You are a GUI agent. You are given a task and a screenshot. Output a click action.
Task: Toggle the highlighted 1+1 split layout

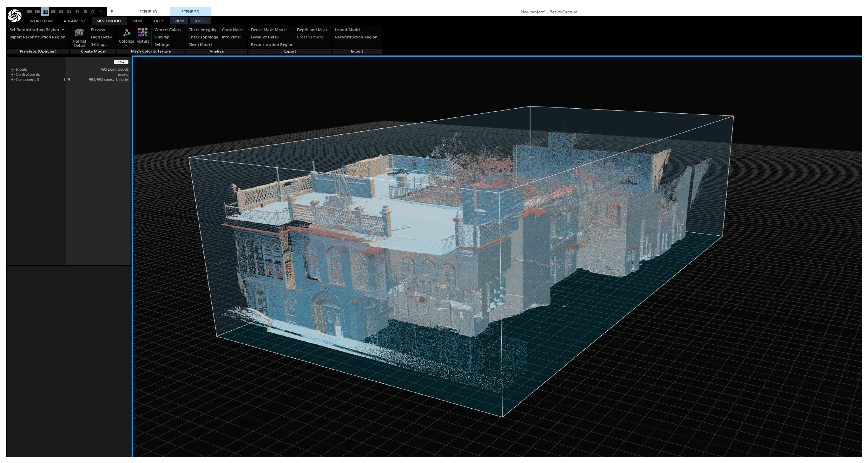pos(45,12)
